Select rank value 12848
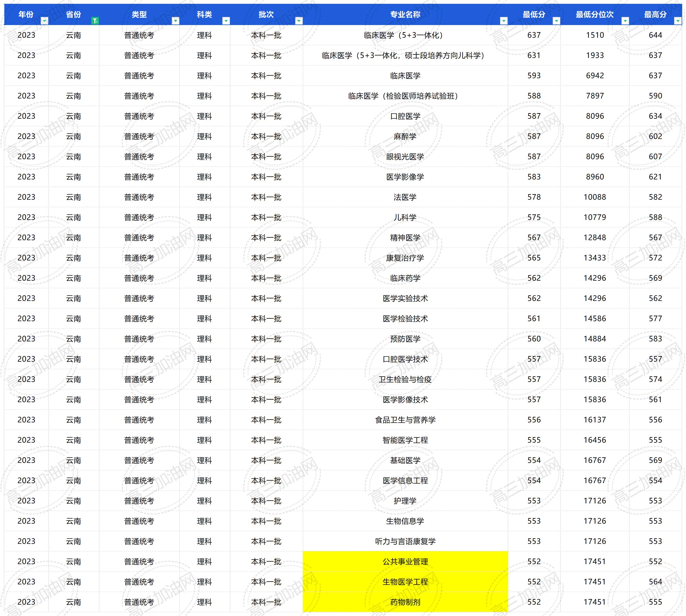686x616 pixels. pos(595,238)
